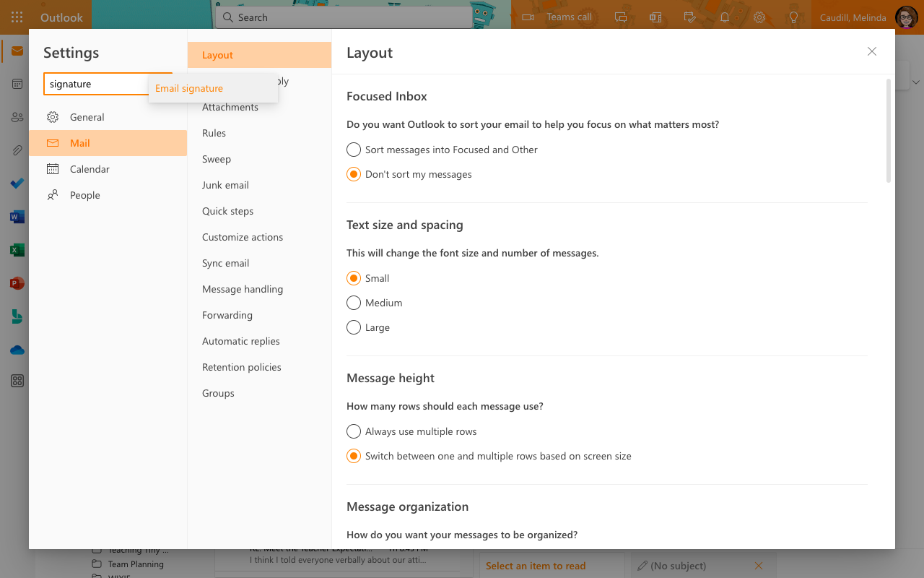The image size is (924, 578).
Task: Select the Calendar settings category
Action: [108, 169]
